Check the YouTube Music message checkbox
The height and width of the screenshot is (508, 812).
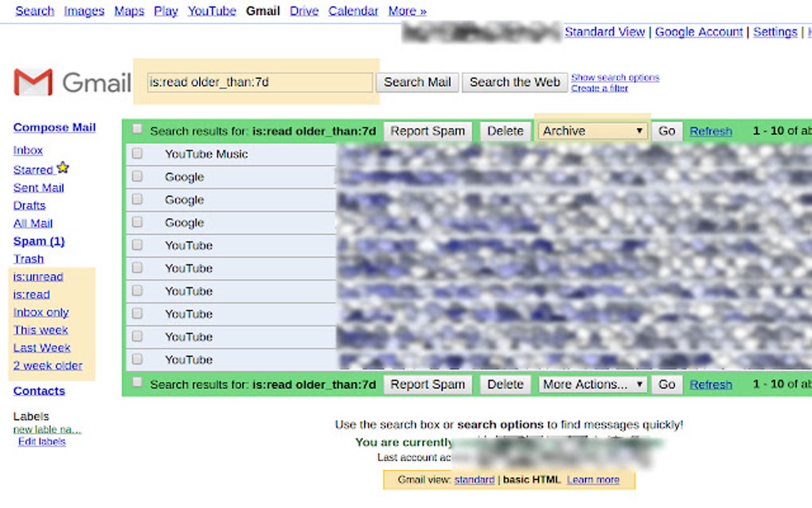pos(137,154)
